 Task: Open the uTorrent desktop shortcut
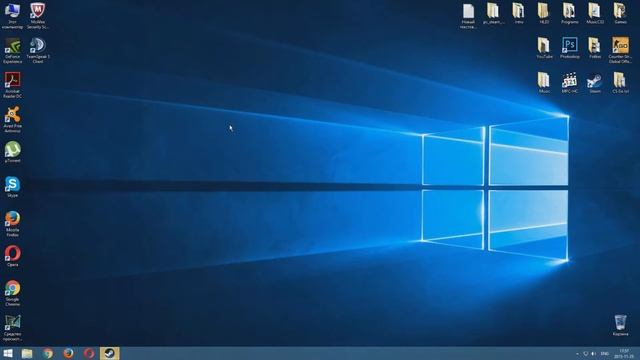(x=12, y=152)
